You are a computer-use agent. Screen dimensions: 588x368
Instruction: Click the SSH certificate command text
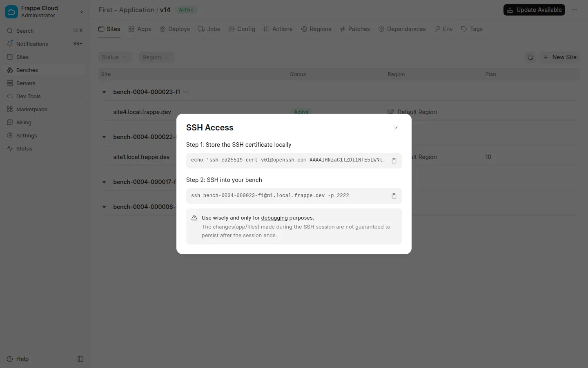288,160
